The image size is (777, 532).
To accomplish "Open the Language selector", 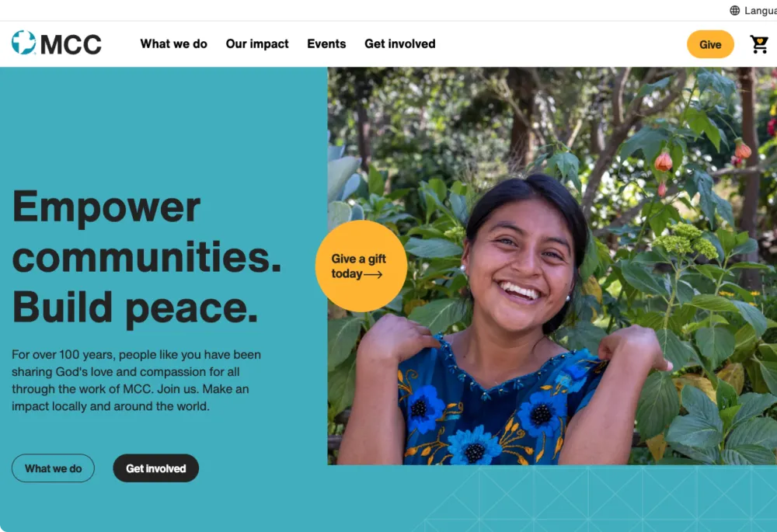I will [x=754, y=10].
